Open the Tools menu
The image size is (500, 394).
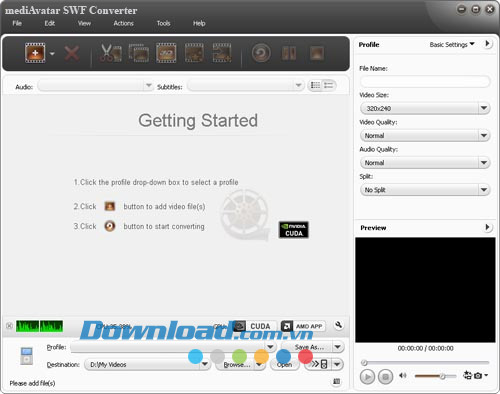point(163,23)
